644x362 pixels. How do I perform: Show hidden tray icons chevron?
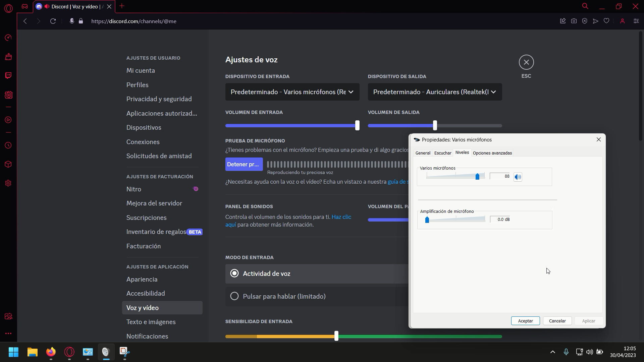coord(553,352)
